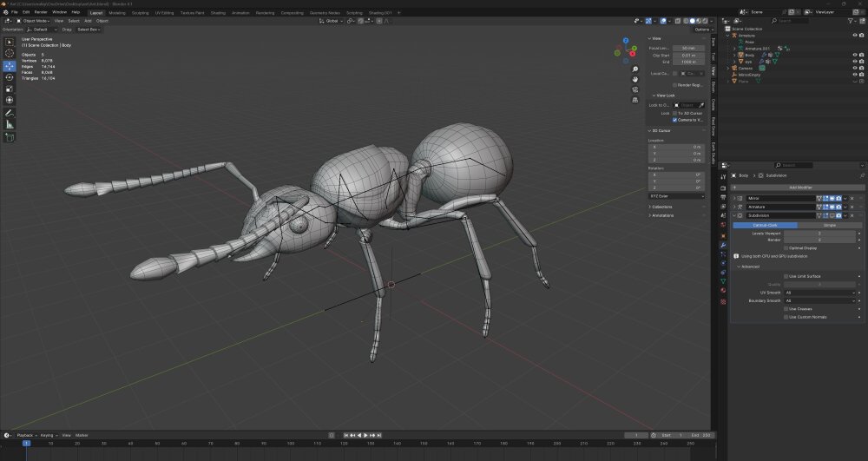
Task: Select the Cursor tool in the toolbar
Action: tap(10, 54)
